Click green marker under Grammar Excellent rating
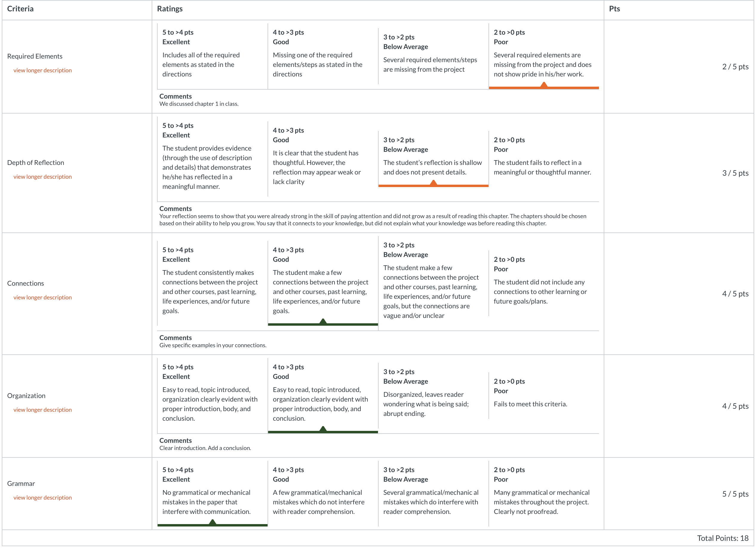The image size is (756, 548). coord(212,523)
